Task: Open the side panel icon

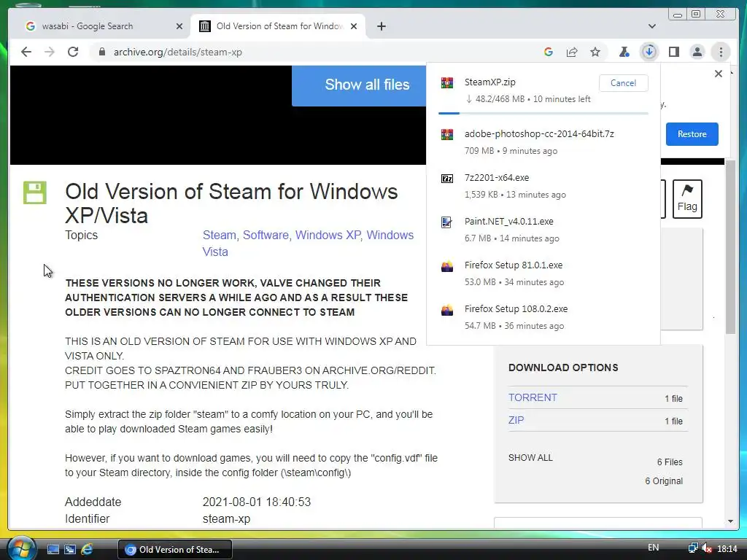Action: [x=673, y=52]
